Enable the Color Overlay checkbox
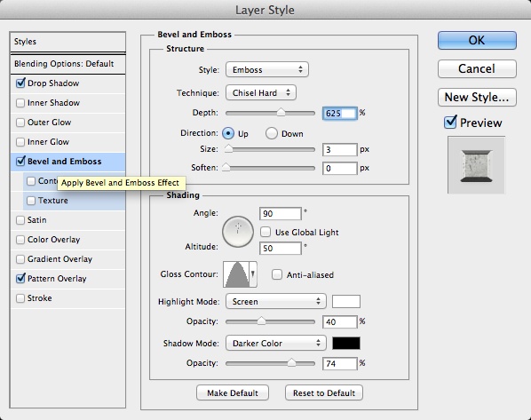The width and height of the screenshot is (531, 420). tap(20, 240)
